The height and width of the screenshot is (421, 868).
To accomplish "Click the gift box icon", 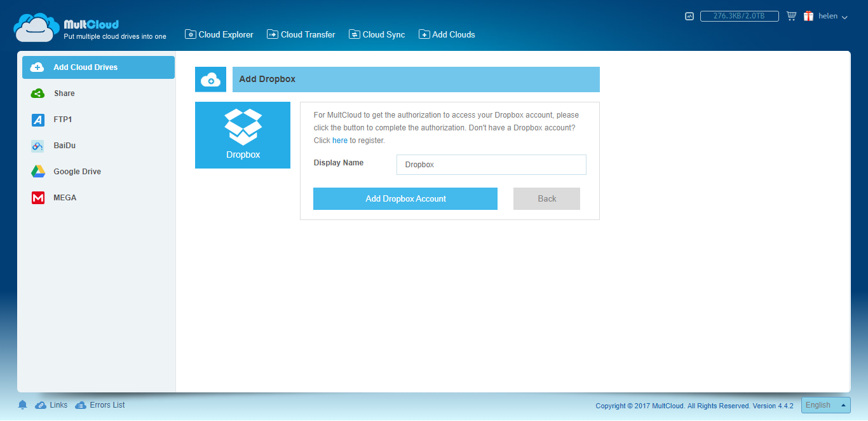I will [808, 16].
